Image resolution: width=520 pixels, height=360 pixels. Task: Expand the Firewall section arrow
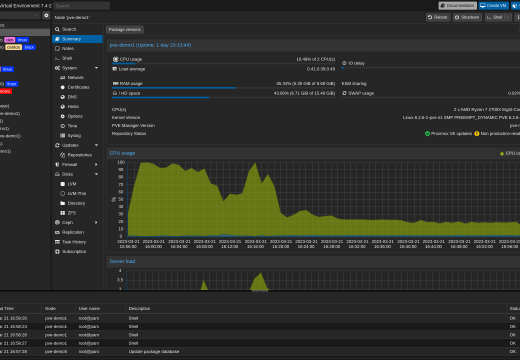(96, 165)
